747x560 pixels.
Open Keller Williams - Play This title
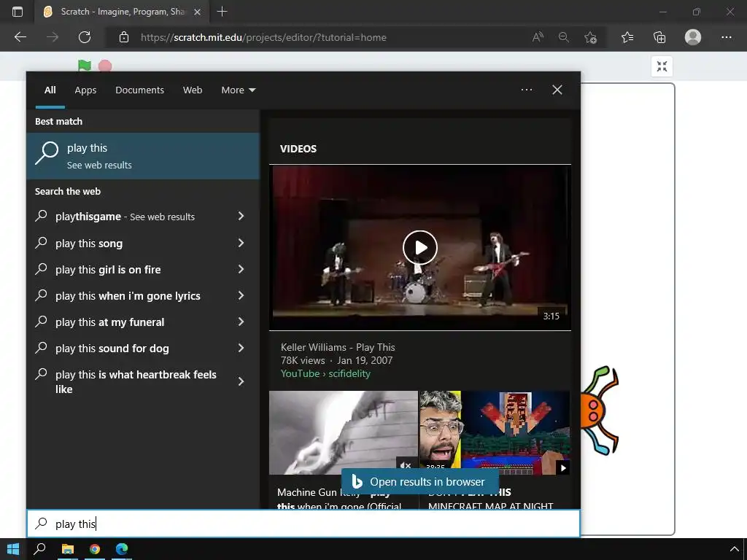pos(338,347)
